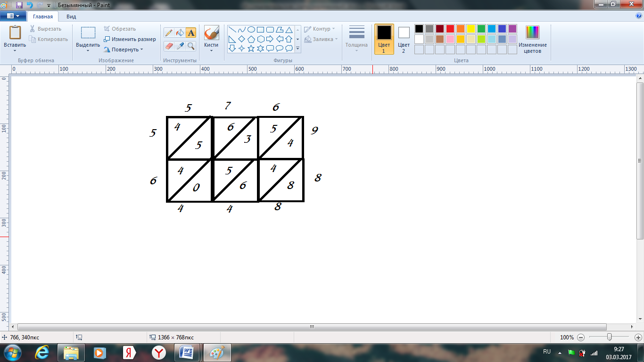The width and height of the screenshot is (644, 362).
Task: Expand the Вставить dropdown arrow
Action: click(15, 50)
